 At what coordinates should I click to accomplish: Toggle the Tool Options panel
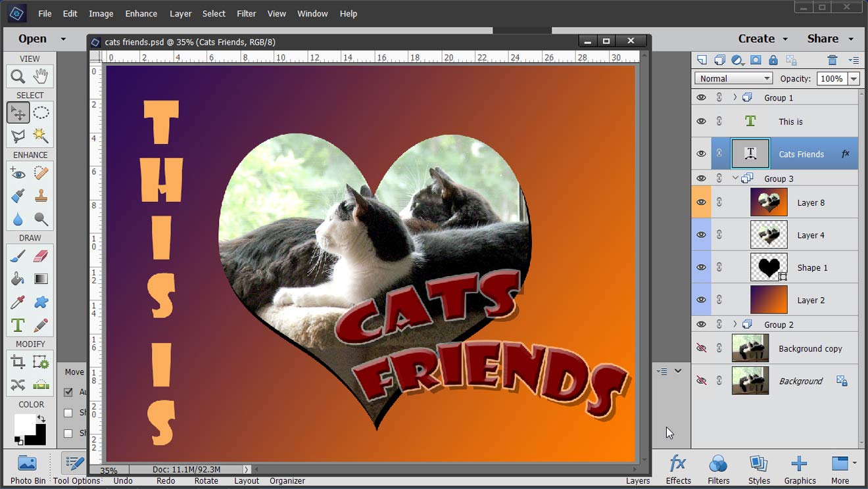tap(76, 469)
